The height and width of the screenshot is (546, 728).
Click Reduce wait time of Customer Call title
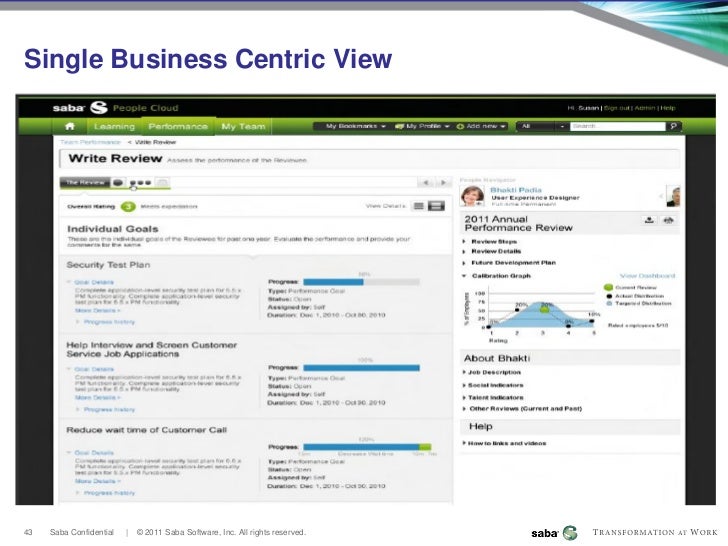(146, 430)
